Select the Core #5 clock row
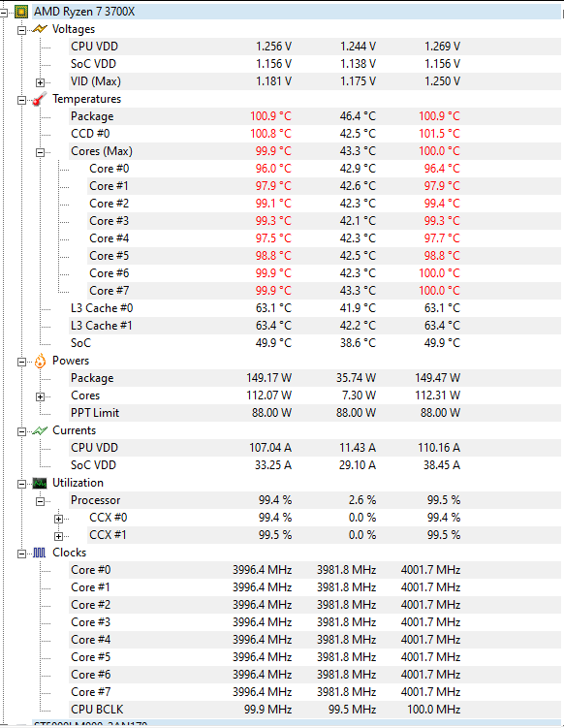 click(315, 657)
